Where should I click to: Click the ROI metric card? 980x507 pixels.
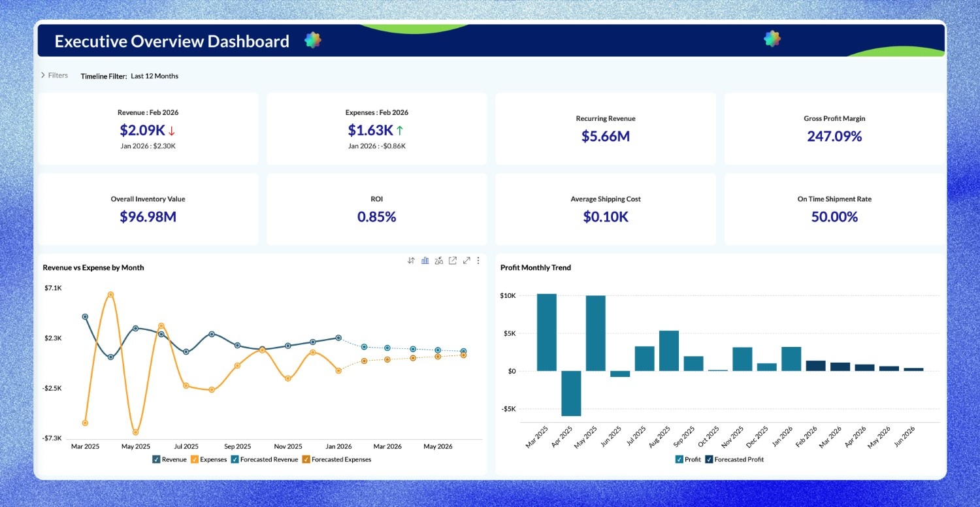(x=376, y=209)
